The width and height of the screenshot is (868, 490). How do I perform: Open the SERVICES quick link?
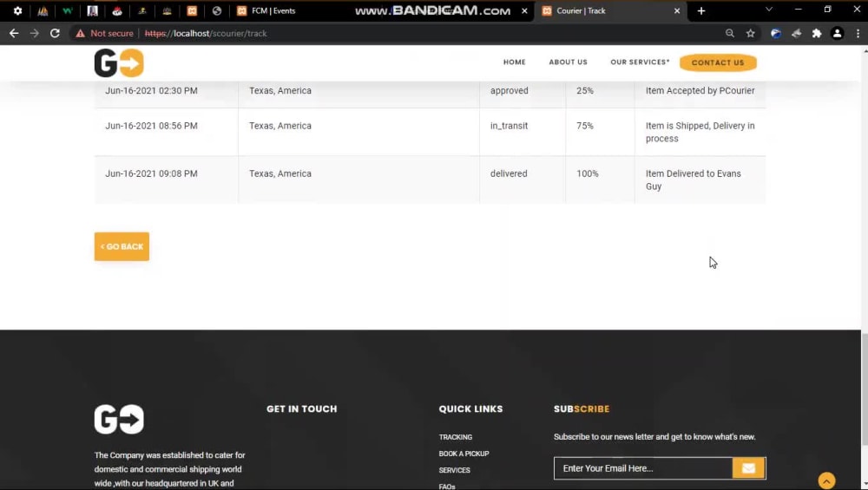[x=455, y=470]
